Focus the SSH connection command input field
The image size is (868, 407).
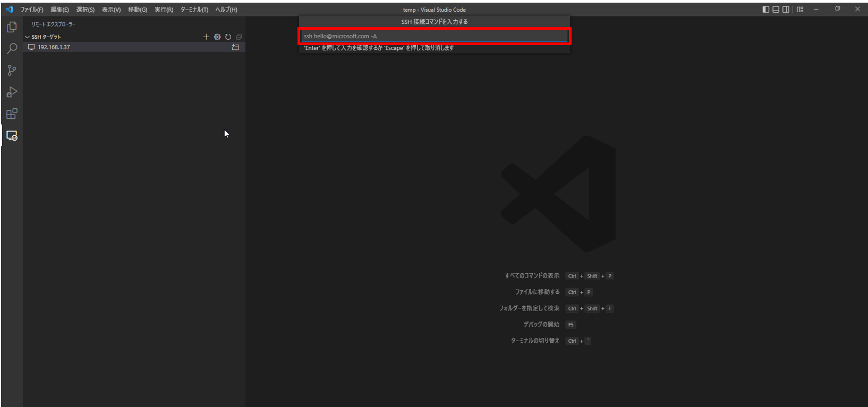434,36
